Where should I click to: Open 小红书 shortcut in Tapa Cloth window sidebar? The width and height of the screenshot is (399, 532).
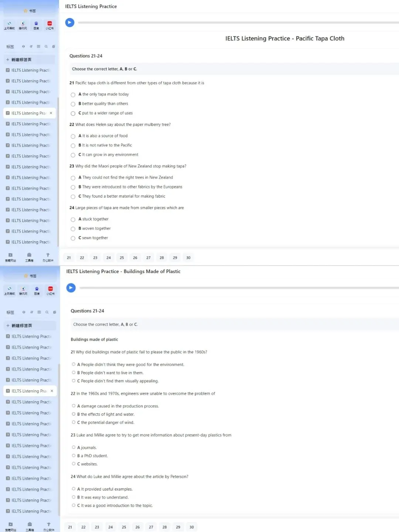50,25
